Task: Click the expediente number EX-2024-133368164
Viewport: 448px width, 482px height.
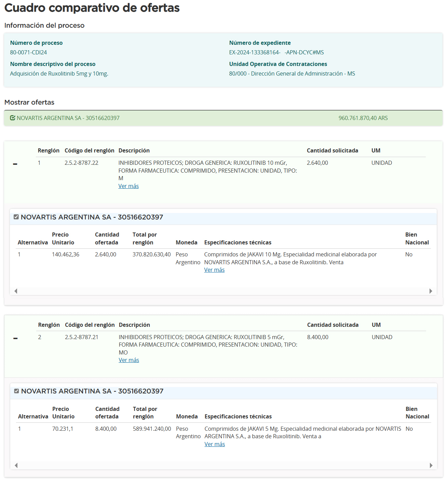Action: coord(255,52)
